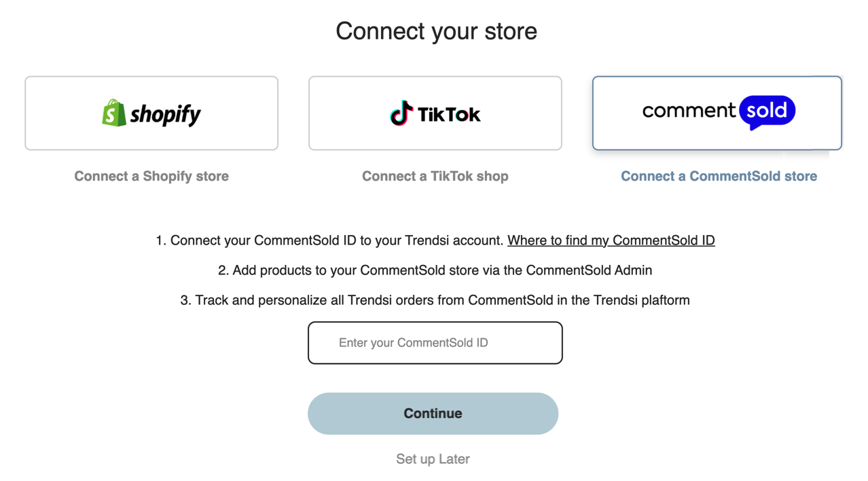Open 'Where to find my CommentSold ID' link

[611, 240]
